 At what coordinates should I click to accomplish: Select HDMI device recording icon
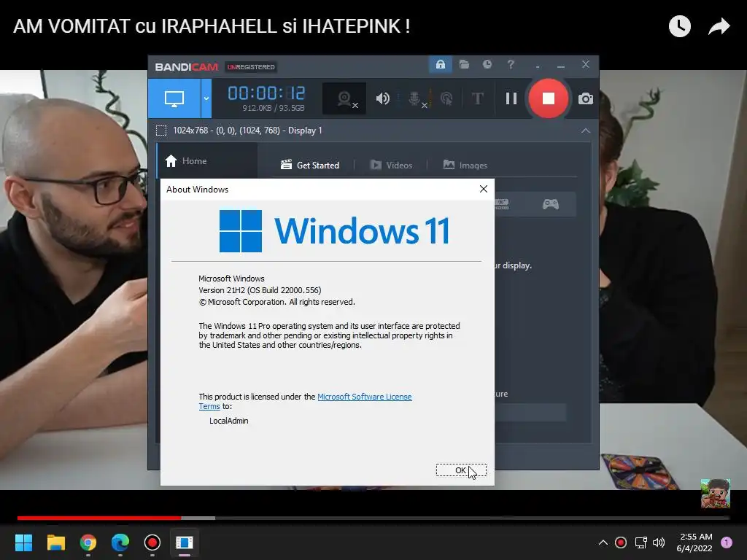coord(501,204)
